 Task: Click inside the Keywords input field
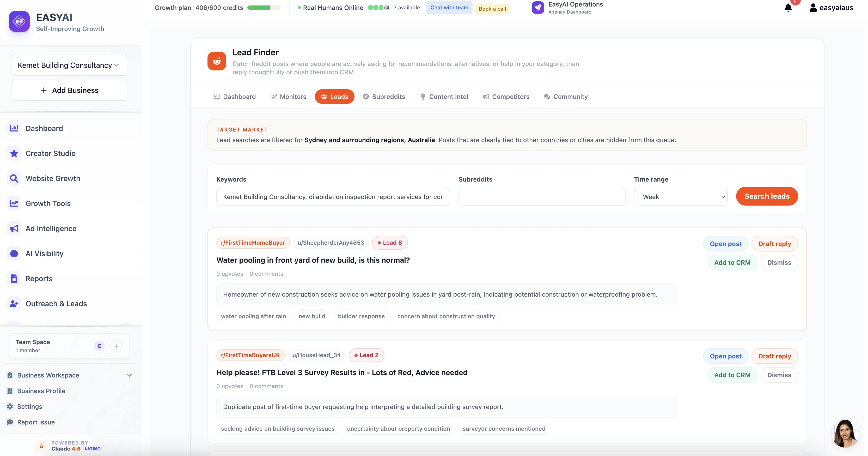333,197
